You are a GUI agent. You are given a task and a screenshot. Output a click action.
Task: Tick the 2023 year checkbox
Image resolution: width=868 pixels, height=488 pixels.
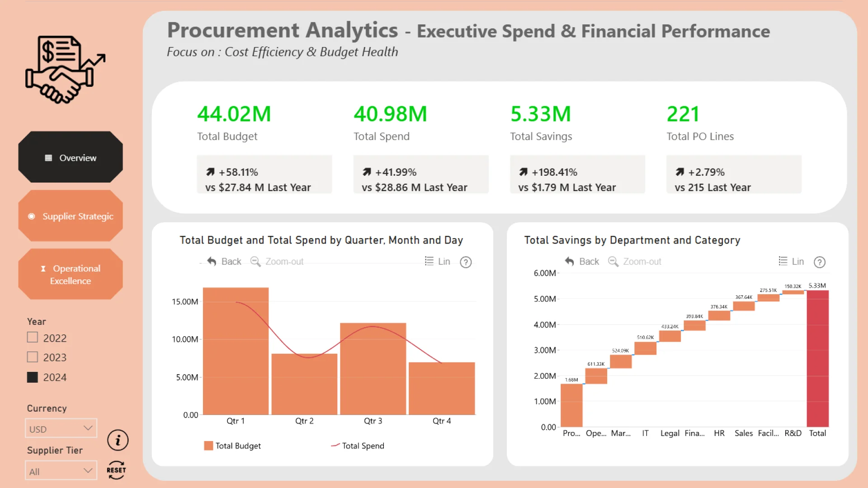tap(33, 357)
